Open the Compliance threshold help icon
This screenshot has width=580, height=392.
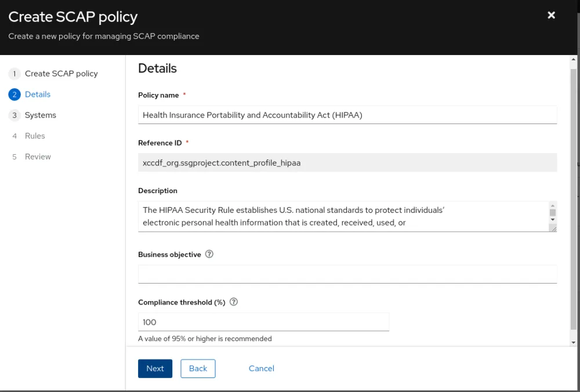click(x=234, y=302)
